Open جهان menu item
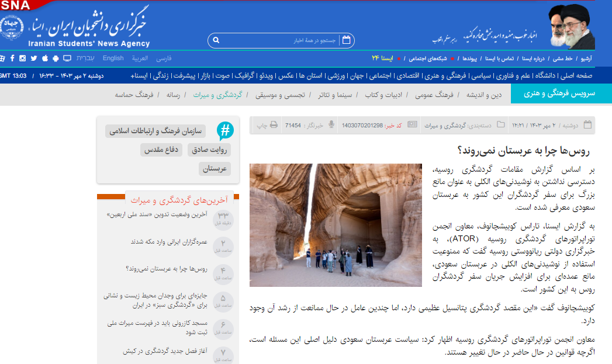Image resolution: width=612 pixels, height=364 pixels. coord(357,76)
